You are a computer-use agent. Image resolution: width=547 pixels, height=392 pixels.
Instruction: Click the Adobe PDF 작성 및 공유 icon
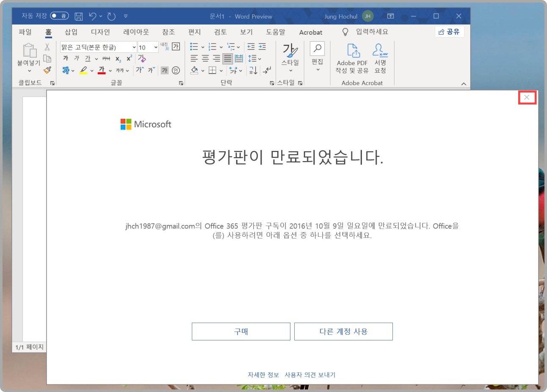tap(351, 57)
